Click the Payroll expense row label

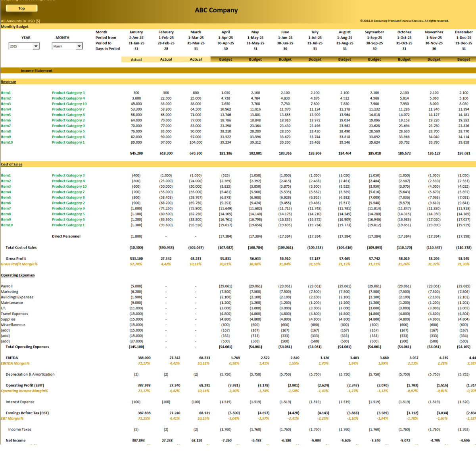pos(7,286)
